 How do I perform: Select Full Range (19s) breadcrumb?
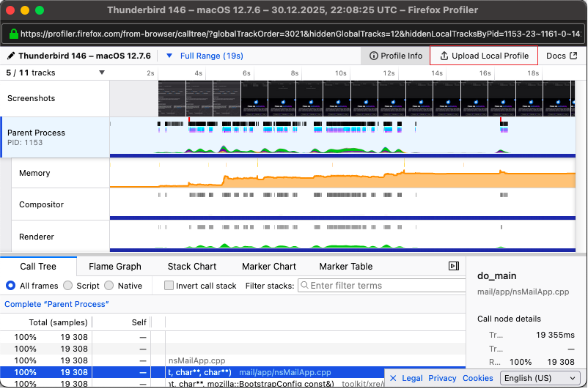(x=211, y=56)
